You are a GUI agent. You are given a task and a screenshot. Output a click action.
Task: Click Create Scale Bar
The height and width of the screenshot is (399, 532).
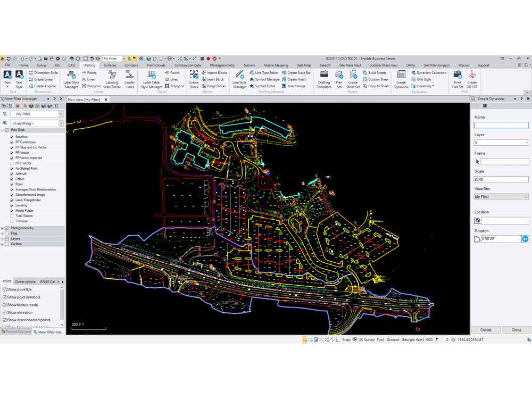(296, 72)
